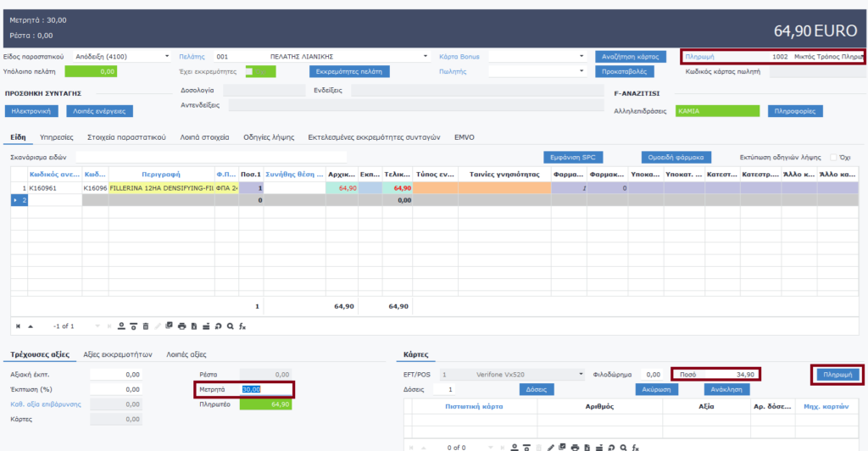Click the print icon in items grid toolbar
The image size is (868, 451).
point(181,326)
